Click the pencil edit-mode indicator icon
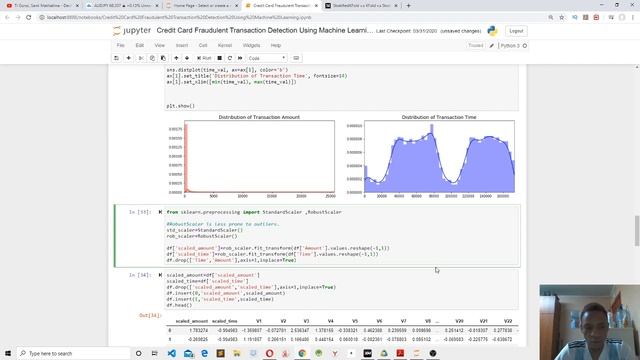The image size is (640, 360). [491, 46]
